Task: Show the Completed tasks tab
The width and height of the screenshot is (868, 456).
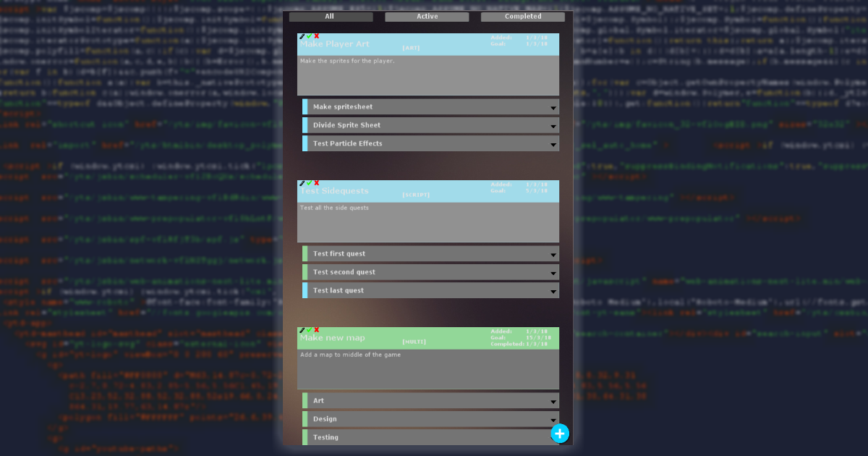Action: [x=522, y=17]
